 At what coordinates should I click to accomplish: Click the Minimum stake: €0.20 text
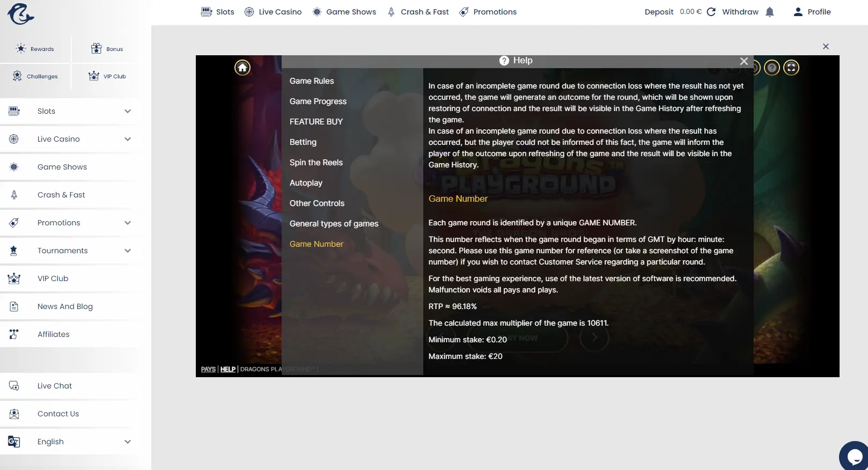pos(467,340)
